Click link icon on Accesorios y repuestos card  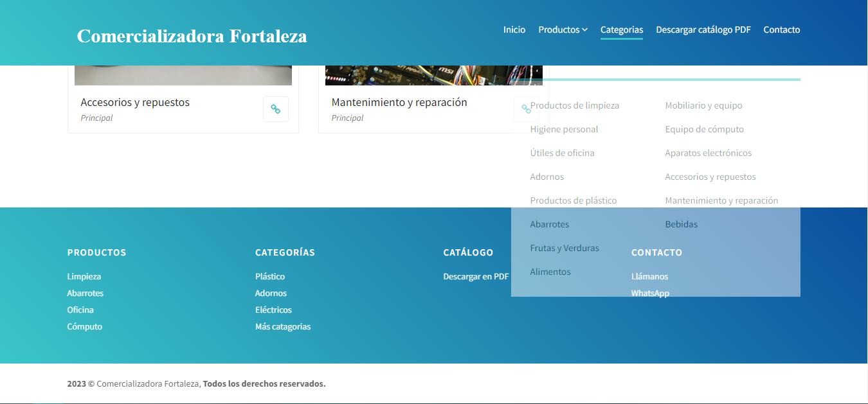pos(275,109)
